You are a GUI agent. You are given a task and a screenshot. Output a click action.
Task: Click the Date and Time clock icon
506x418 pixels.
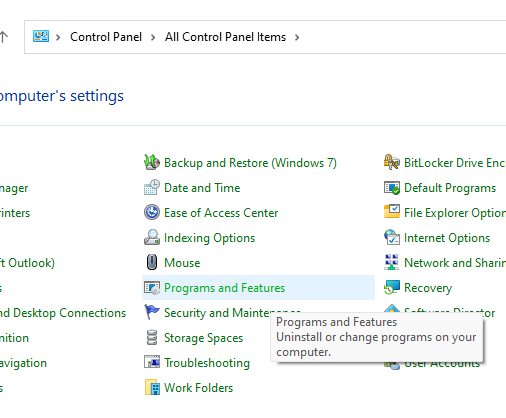(x=152, y=187)
